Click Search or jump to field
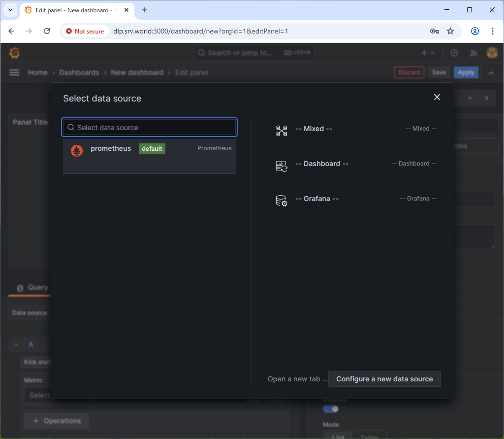This screenshot has height=439, width=504. point(253,52)
